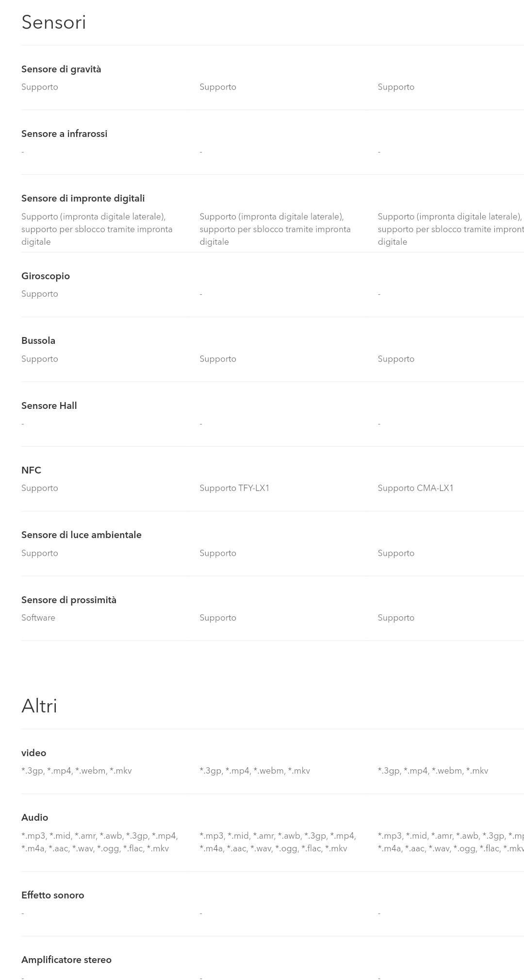Click the Sensore di impronte digitali label

point(83,198)
